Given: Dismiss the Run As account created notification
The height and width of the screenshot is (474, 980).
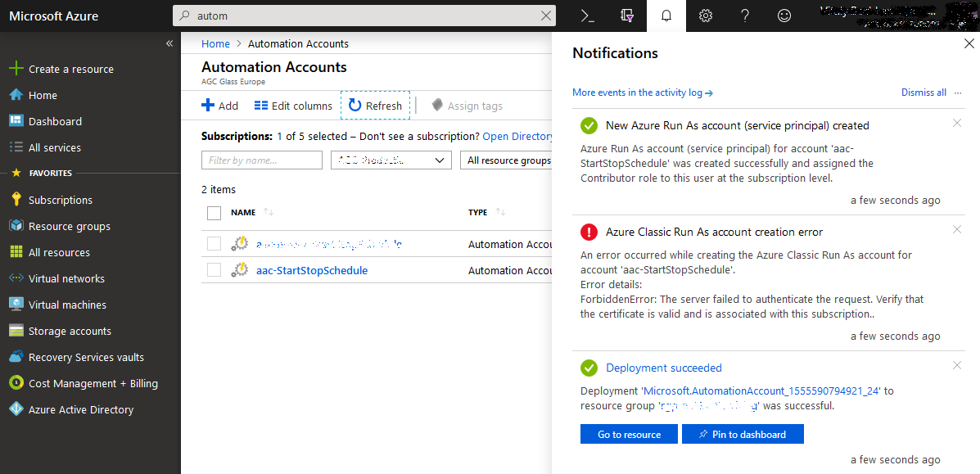Looking at the screenshot, I should coord(957,123).
